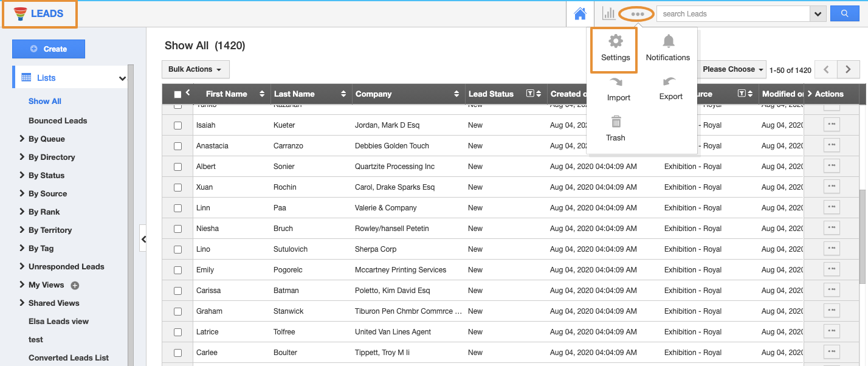Open the Reports bar chart icon
Image resolution: width=868 pixels, height=366 pixels.
click(x=608, y=13)
